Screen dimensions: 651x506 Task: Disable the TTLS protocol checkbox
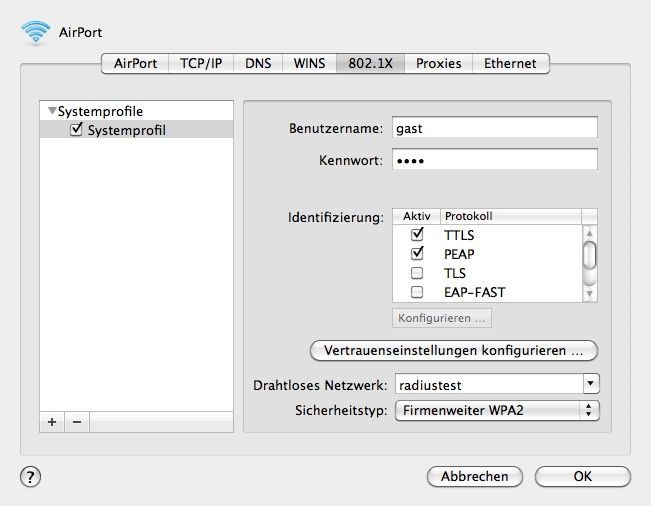pos(417,235)
